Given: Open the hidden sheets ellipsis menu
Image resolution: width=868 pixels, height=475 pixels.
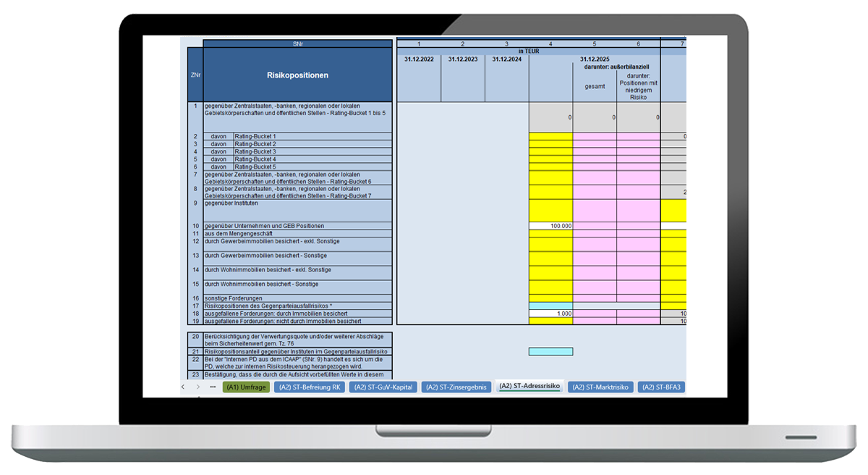Looking at the screenshot, I should (213, 387).
